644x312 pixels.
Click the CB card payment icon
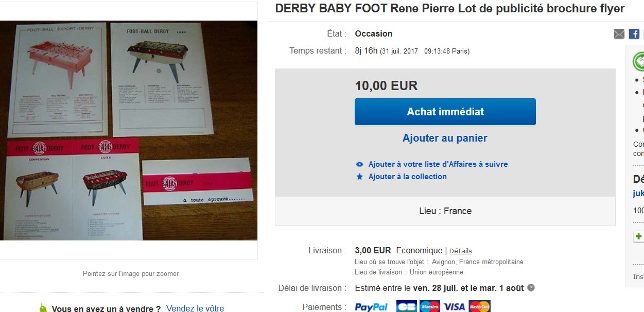[x=406, y=307]
